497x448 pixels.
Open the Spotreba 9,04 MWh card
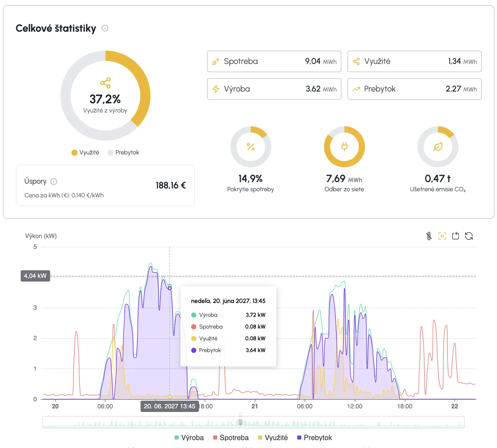point(274,61)
